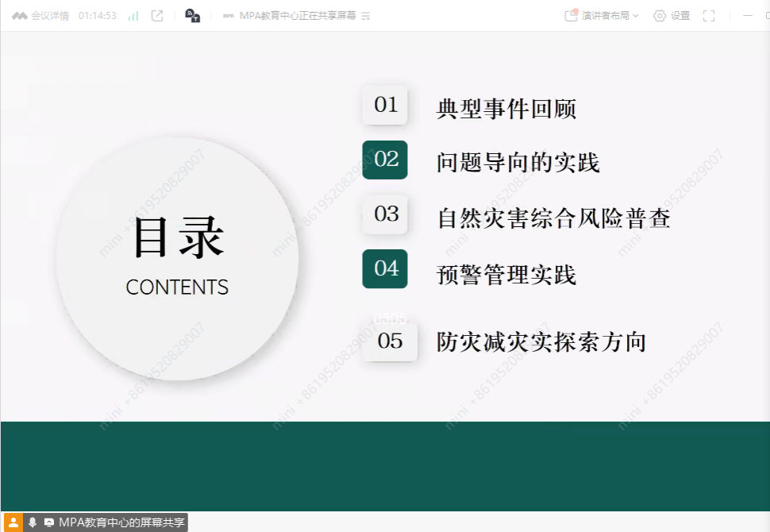The width and height of the screenshot is (770, 532).
Task: Open 会议详情 meeting details
Action: click(40, 16)
